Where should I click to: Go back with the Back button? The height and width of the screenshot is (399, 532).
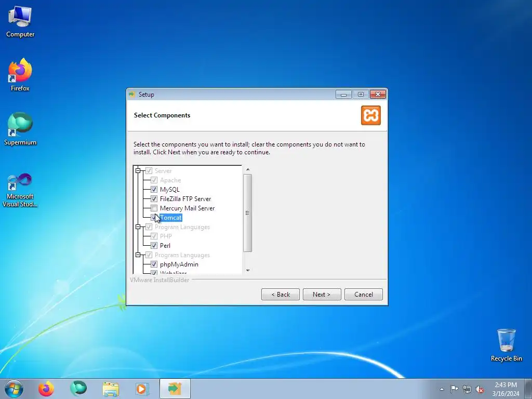coord(280,295)
